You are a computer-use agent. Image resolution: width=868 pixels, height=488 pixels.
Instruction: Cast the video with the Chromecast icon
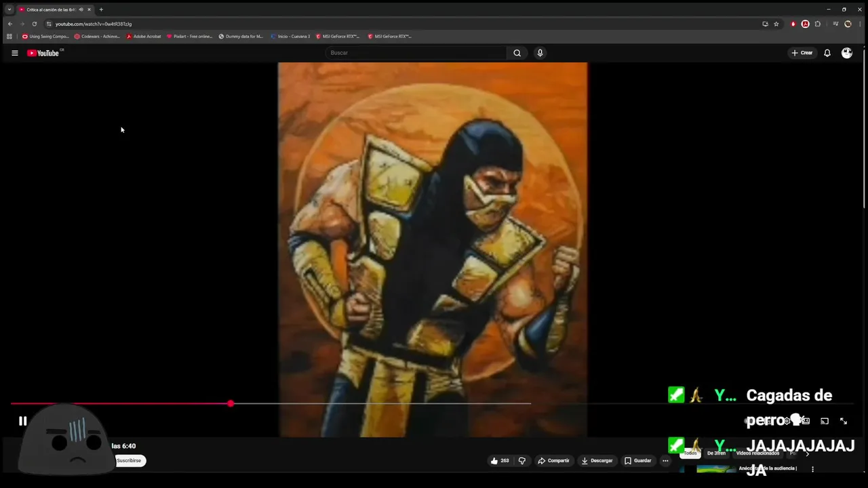click(825, 421)
